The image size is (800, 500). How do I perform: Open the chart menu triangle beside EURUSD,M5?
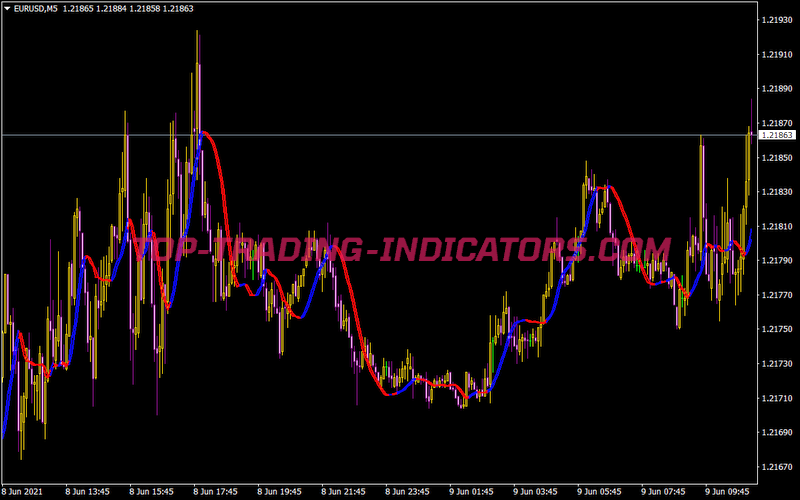(x=7, y=9)
